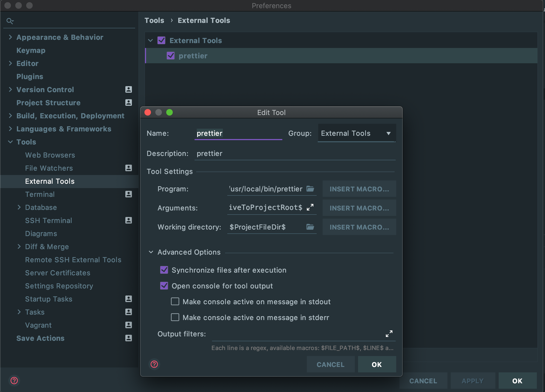Click profile icon next to Save Actions
The height and width of the screenshot is (392, 545).
pyautogui.click(x=128, y=338)
